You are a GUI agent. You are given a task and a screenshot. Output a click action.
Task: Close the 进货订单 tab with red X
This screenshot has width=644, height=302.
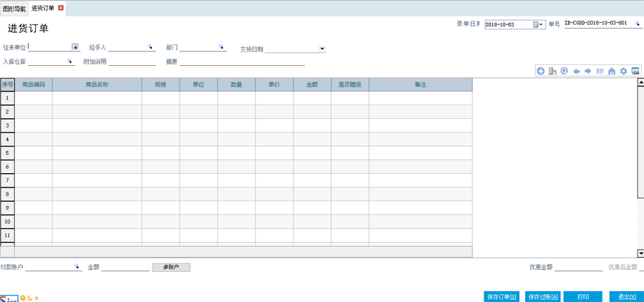(61, 8)
